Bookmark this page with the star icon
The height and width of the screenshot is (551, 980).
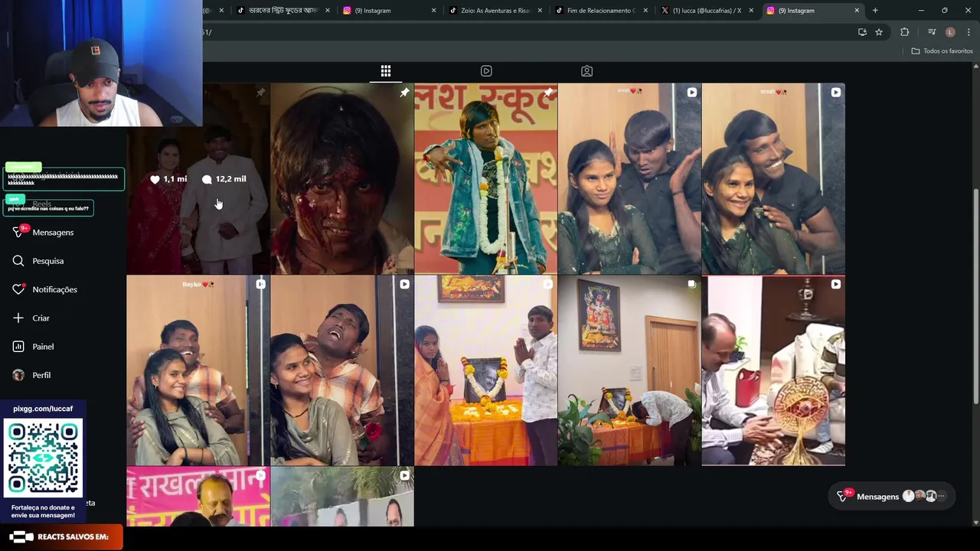(x=879, y=32)
